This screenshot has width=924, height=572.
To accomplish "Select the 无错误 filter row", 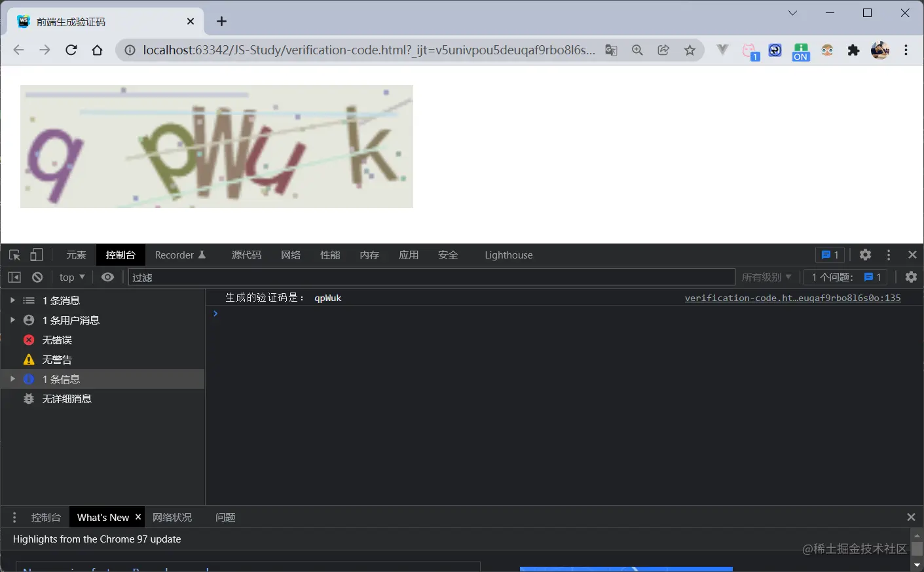I will [x=103, y=340].
